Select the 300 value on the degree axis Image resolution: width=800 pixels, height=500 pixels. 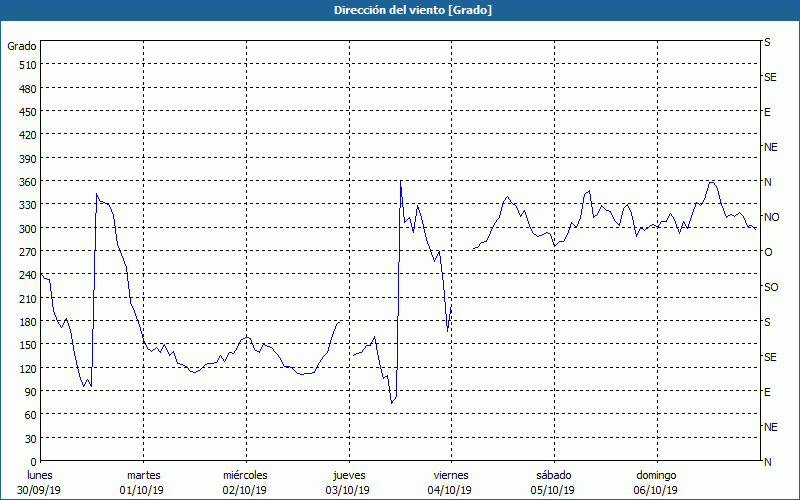point(28,229)
